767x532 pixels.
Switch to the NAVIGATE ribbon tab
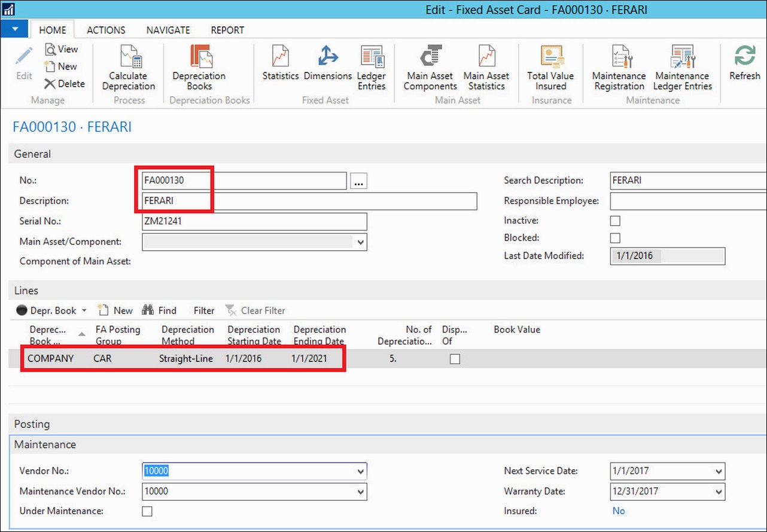(168, 30)
